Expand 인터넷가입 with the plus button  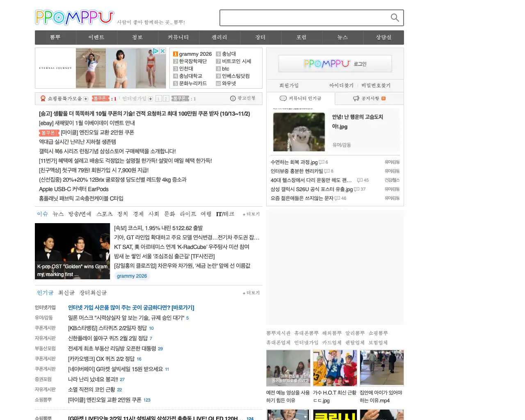(151, 98)
